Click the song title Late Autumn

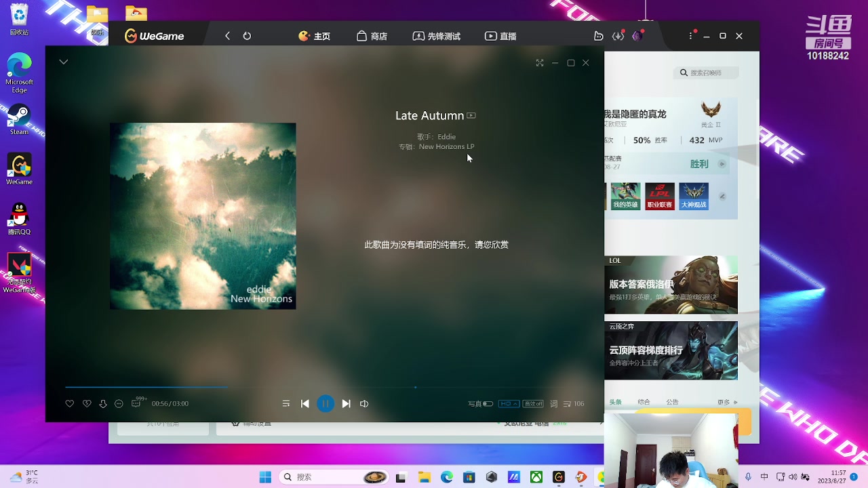point(429,116)
